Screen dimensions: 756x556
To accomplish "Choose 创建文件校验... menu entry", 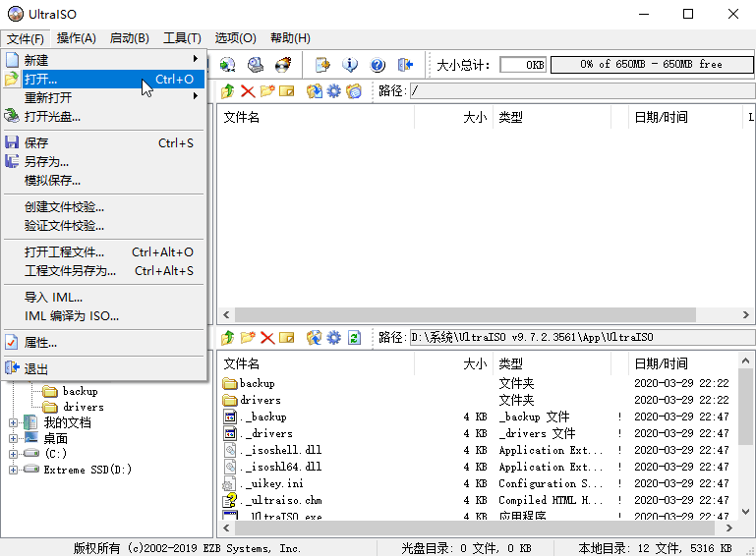I will click(x=104, y=207).
